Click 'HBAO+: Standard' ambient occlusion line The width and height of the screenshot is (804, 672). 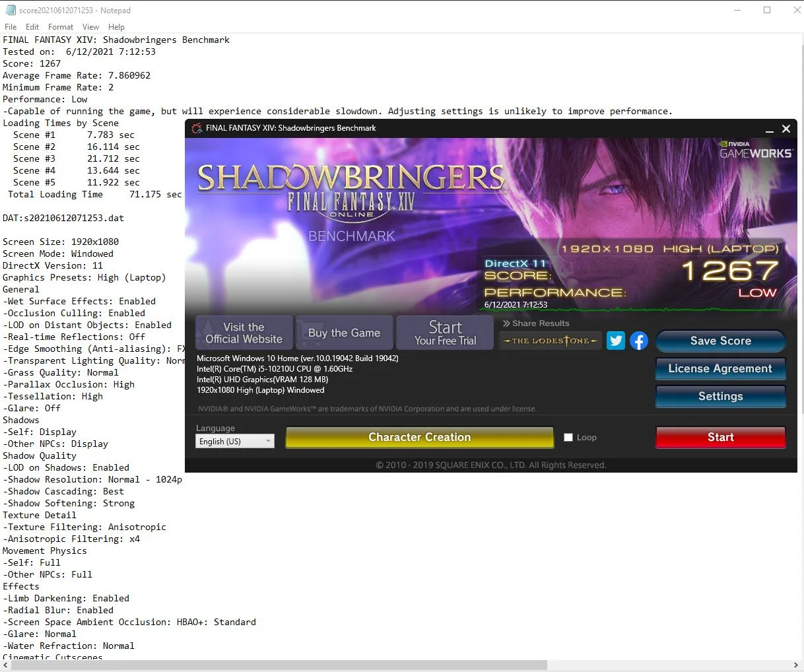129,622
